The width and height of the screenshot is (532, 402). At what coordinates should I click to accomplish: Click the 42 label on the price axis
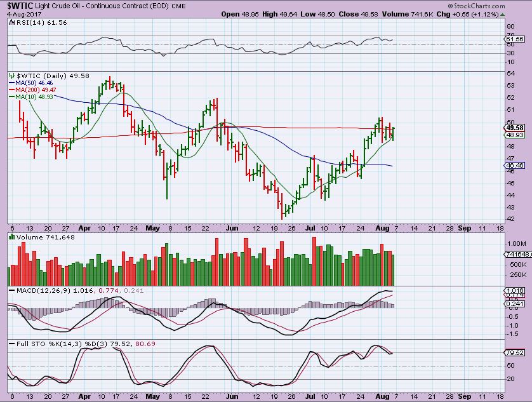tap(512, 219)
